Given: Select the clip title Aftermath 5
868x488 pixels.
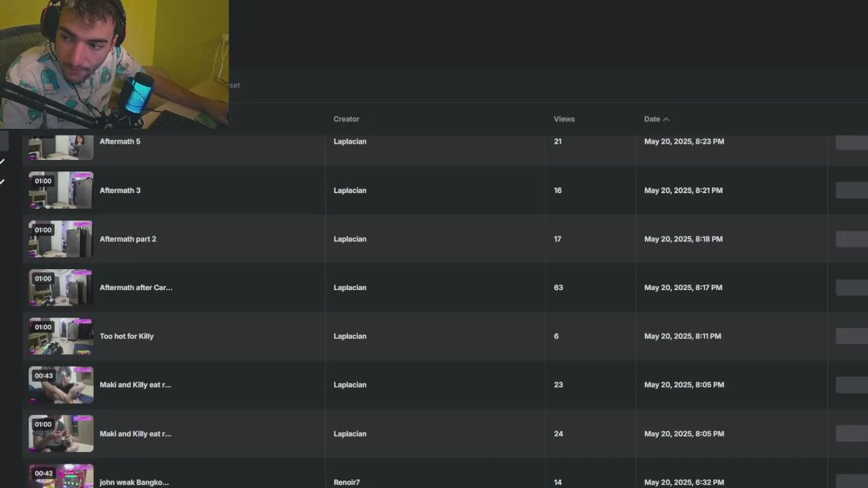Looking at the screenshot, I should coord(120,142).
